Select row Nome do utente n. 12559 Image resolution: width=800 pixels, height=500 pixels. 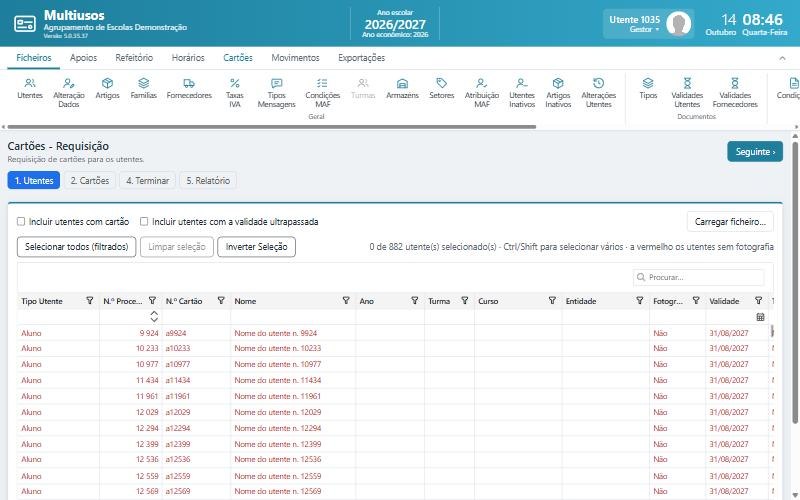[x=395, y=476]
